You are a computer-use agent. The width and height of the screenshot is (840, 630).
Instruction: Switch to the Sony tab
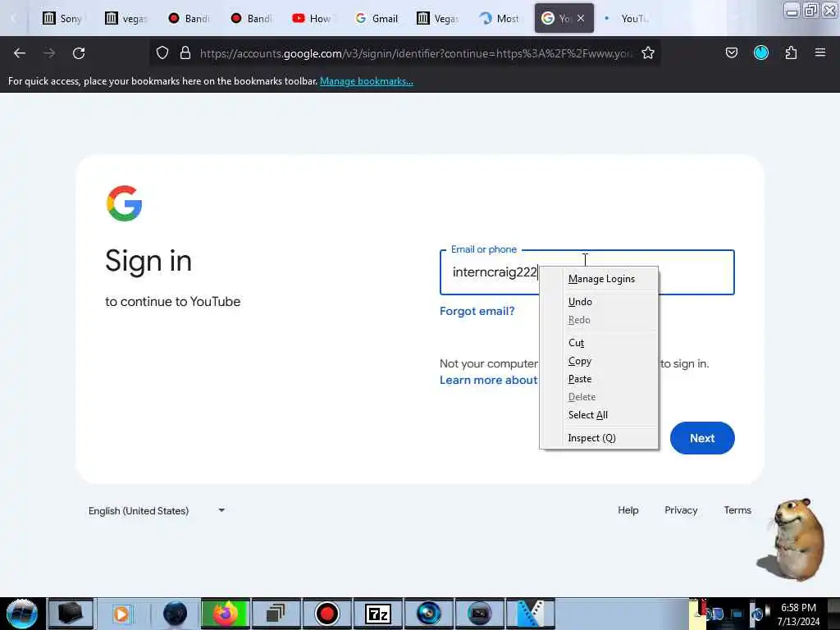[x=62, y=19]
